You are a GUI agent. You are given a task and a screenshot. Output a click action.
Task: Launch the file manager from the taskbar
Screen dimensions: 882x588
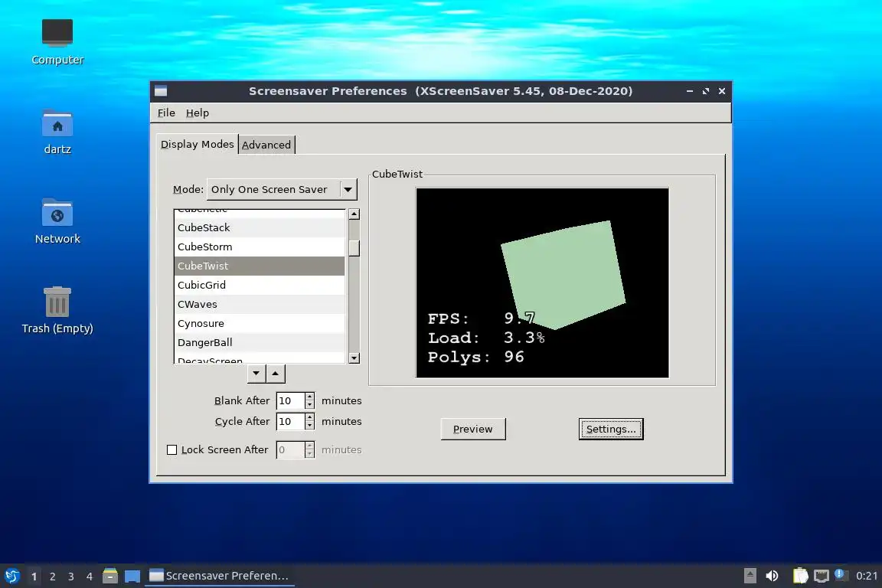click(110, 576)
